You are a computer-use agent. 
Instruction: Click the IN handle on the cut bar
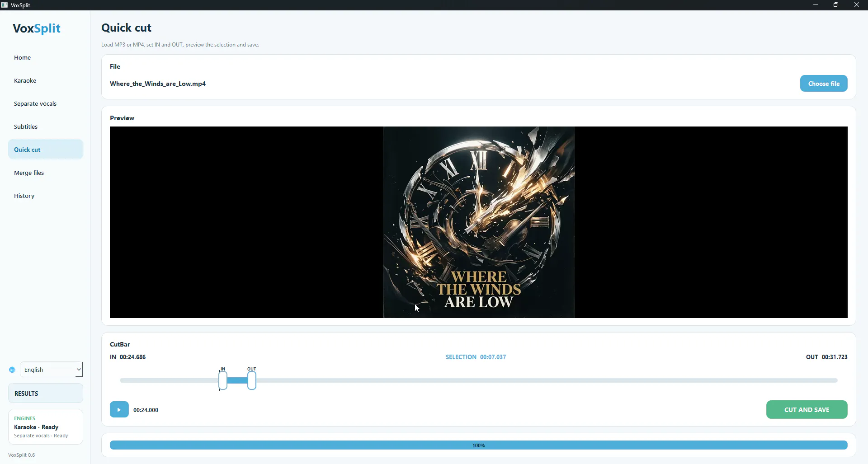223,380
